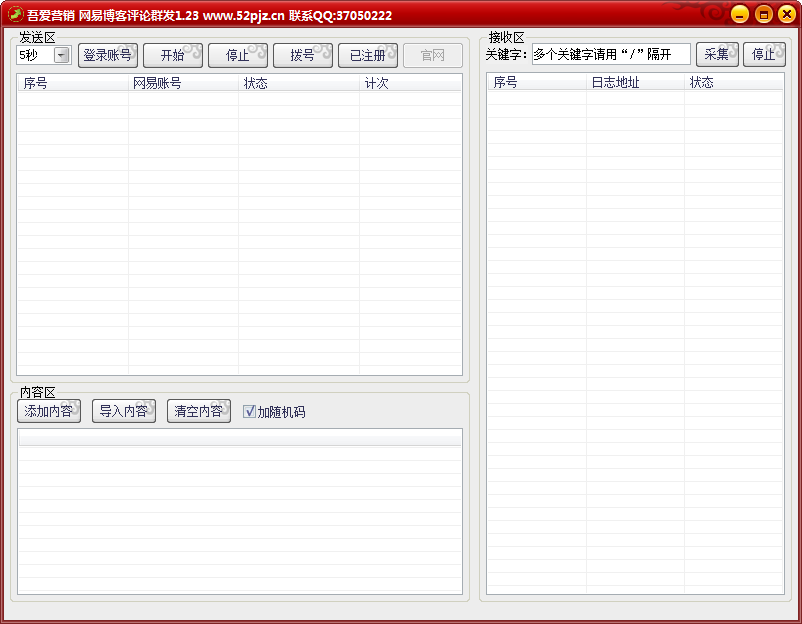
Task: Minimize the window using title bar button
Action: point(739,14)
